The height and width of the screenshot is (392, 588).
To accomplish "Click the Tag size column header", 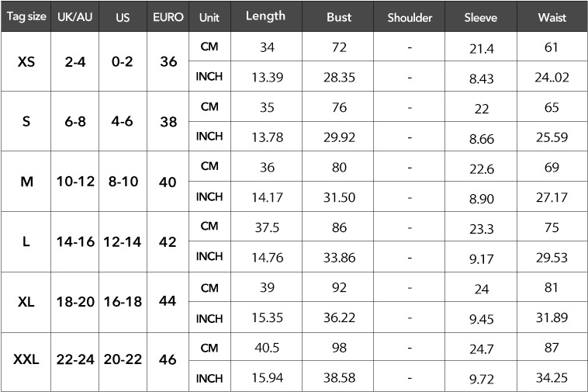I will 26,16.
